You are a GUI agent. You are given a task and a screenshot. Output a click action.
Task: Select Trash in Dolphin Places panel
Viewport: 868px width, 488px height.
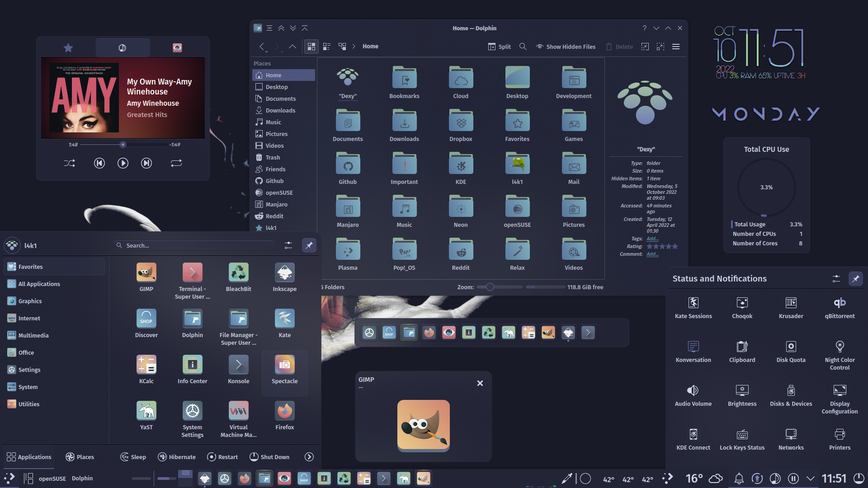283,157
